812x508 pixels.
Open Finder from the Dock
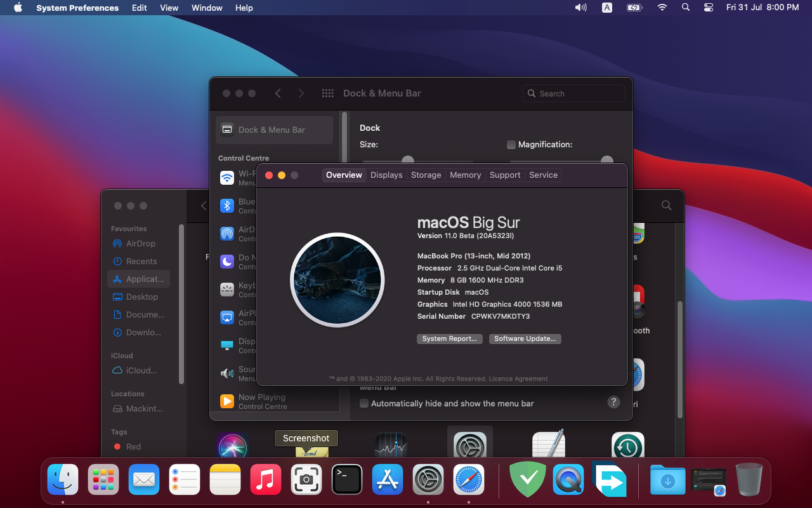(63, 479)
